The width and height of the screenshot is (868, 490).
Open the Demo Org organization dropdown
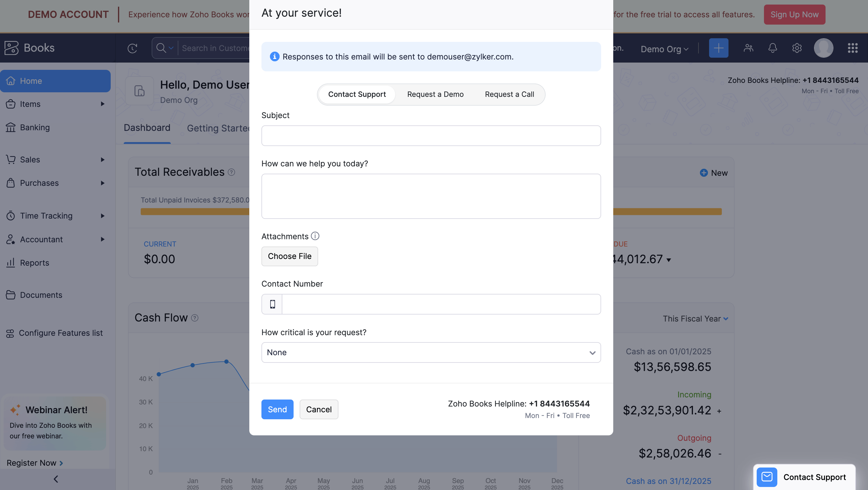tap(664, 49)
